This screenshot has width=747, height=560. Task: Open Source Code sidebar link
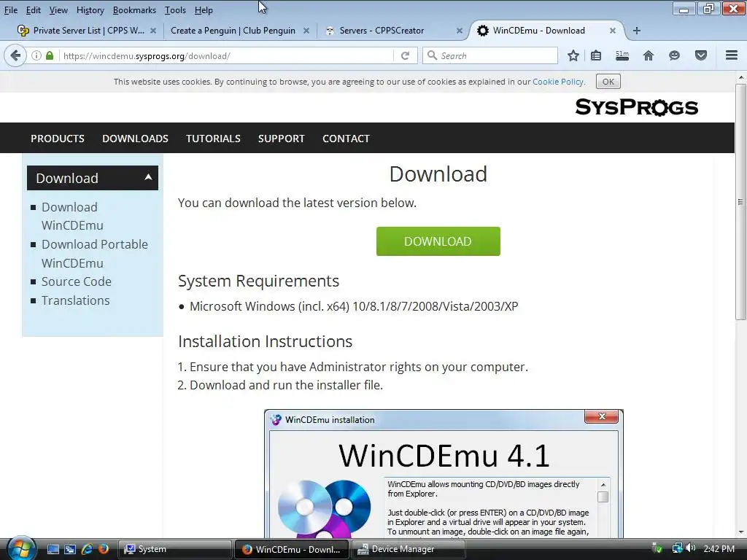coord(76,281)
